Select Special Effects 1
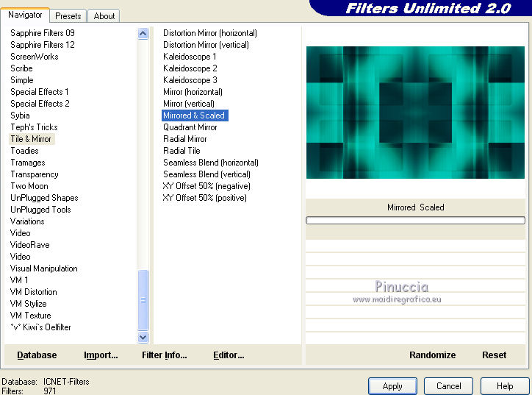This screenshot has height=395, width=532. [40, 92]
